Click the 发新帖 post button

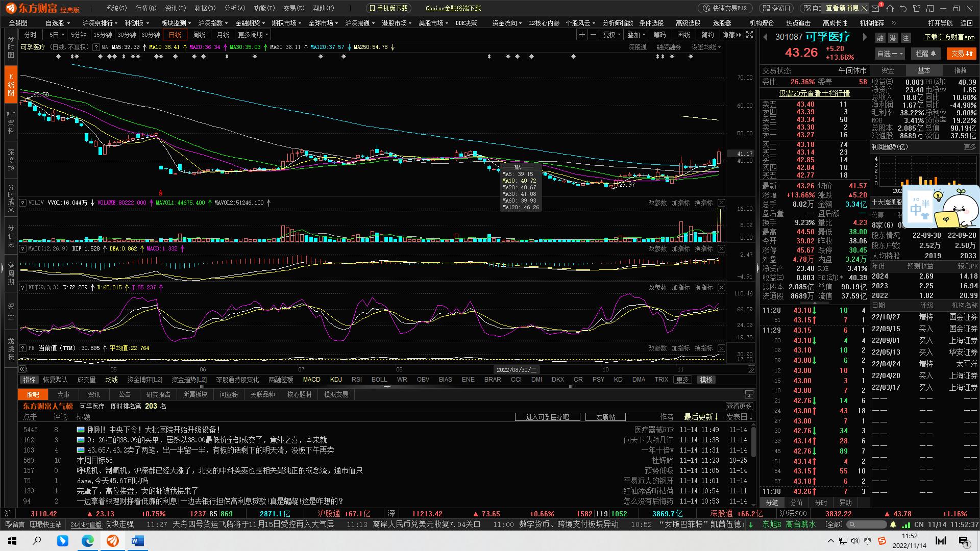coord(605,417)
